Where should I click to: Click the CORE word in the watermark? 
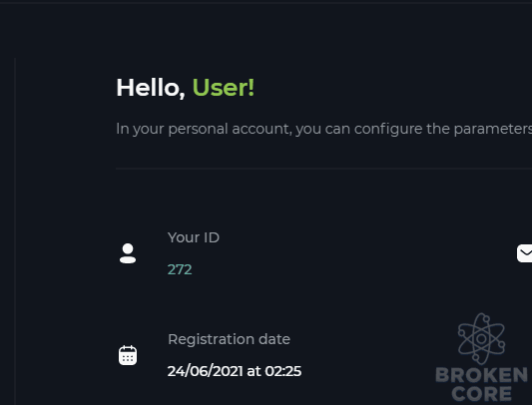coord(481,394)
